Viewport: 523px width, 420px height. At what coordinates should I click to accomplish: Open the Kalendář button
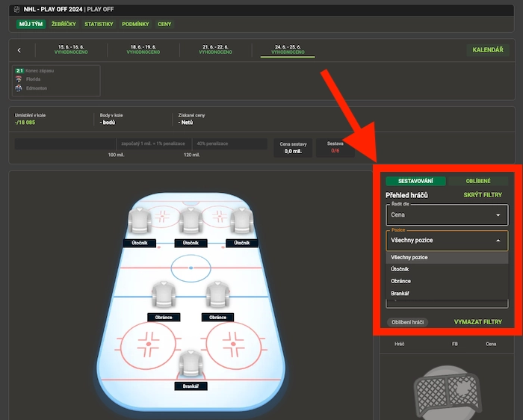[x=487, y=50]
